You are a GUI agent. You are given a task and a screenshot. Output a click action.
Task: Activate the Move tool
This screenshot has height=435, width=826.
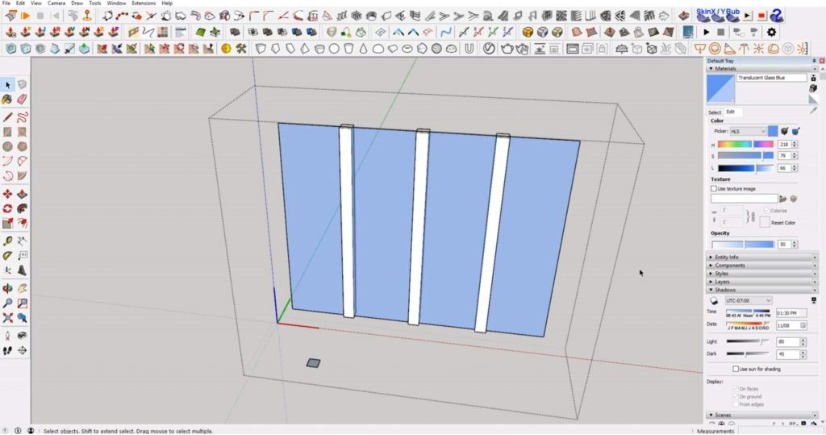pos(7,194)
